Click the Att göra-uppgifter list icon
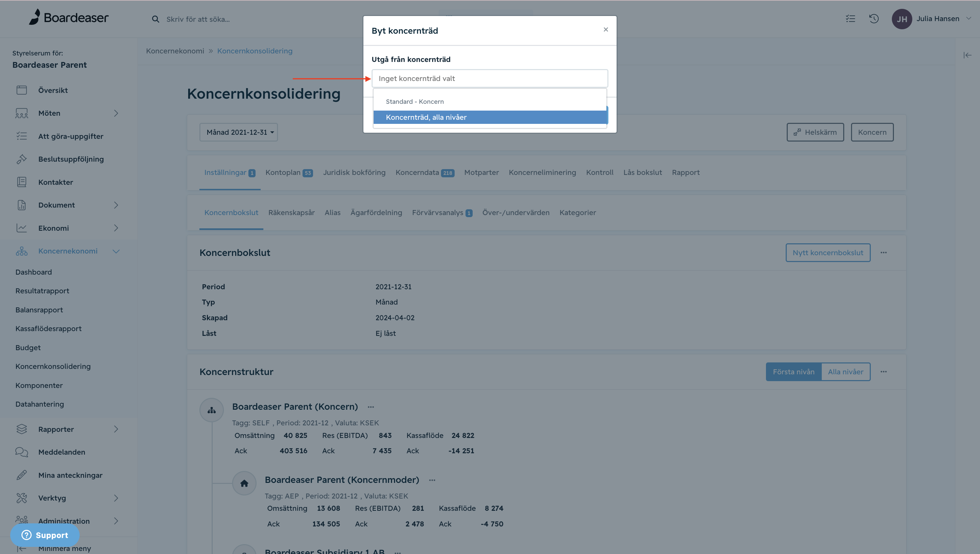Image resolution: width=980 pixels, height=554 pixels. click(22, 136)
